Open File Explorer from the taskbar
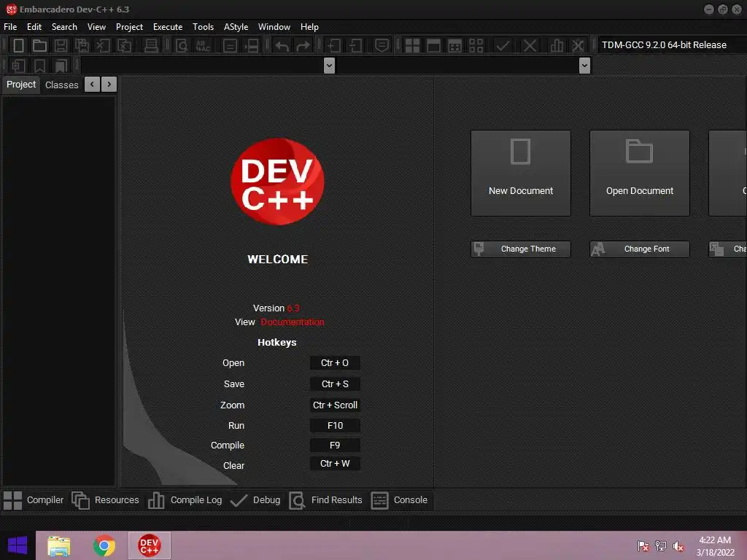This screenshot has height=560, width=747. [59, 545]
